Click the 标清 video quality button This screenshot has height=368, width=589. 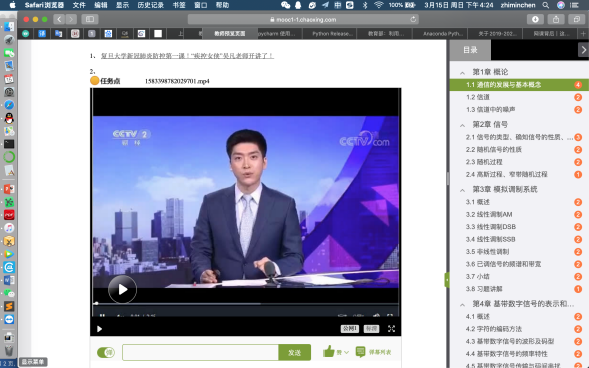(x=371, y=329)
